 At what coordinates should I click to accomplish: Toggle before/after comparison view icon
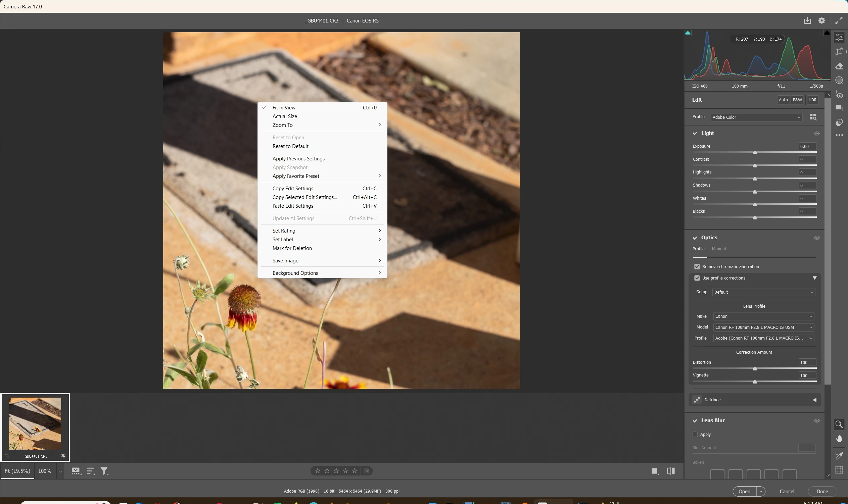tap(671, 471)
